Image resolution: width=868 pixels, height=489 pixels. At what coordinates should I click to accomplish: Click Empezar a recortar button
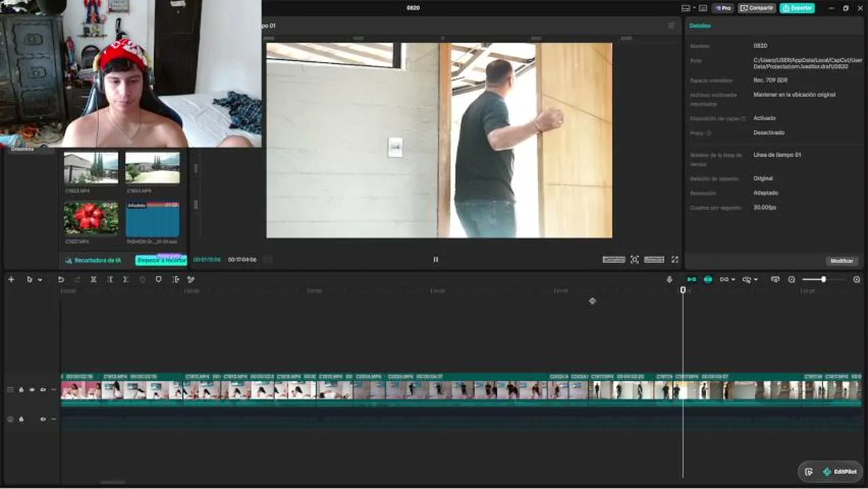point(161,260)
